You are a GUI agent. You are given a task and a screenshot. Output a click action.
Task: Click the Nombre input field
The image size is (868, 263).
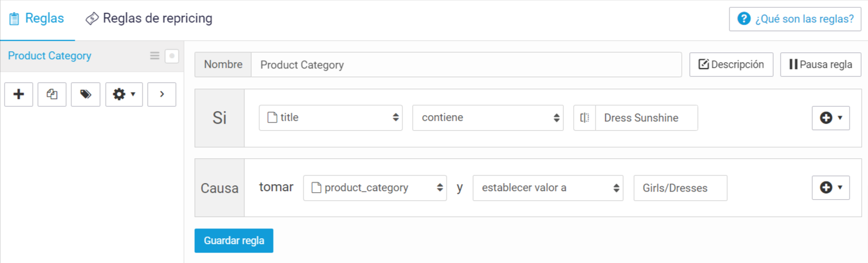(x=466, y=64)
